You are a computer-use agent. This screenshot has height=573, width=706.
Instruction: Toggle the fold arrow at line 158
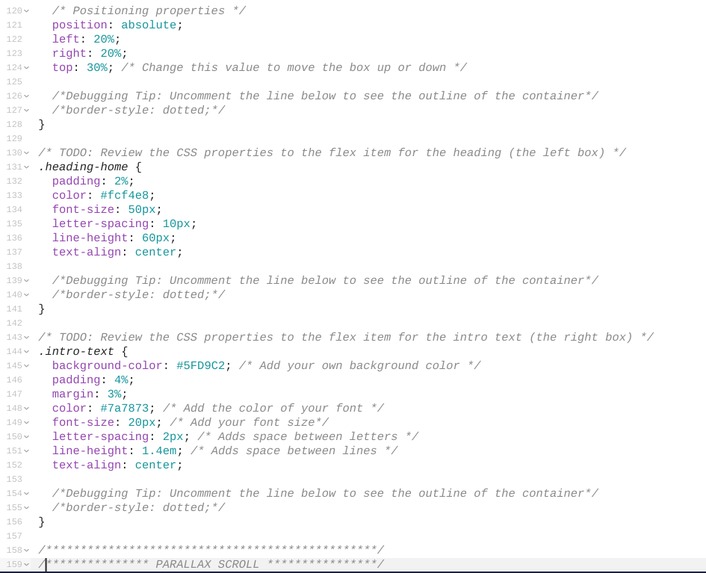click(27, 550)
